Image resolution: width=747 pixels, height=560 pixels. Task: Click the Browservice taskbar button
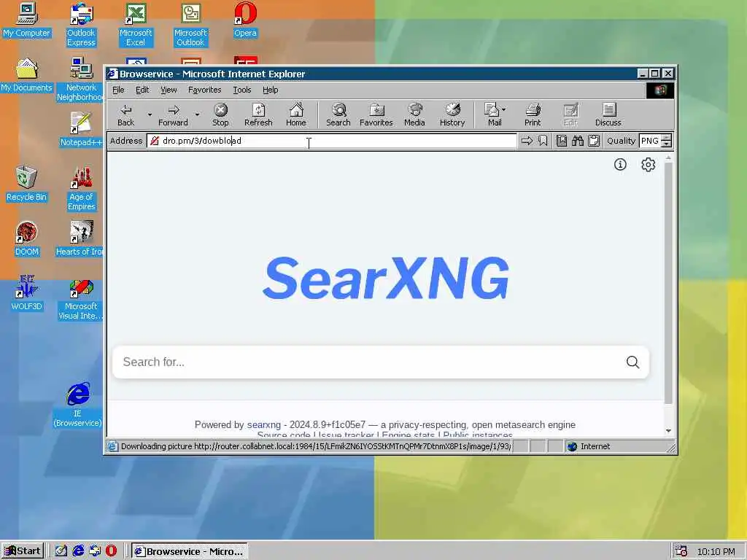coord(189,551)
